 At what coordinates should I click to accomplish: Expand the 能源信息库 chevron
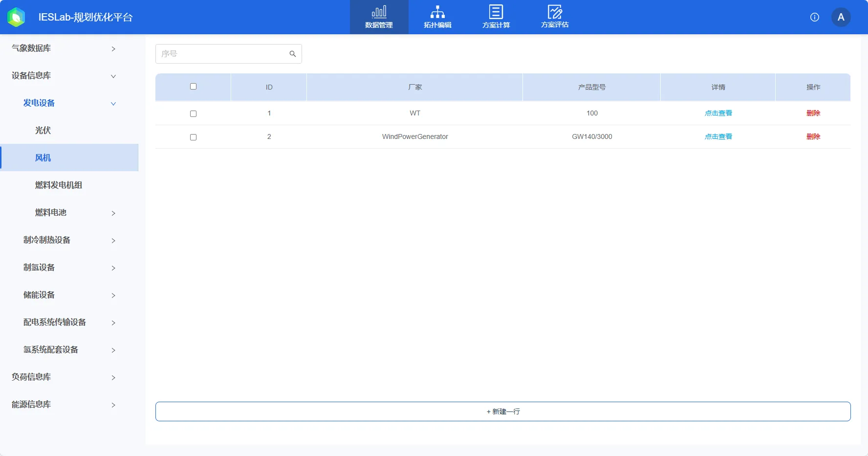click(x=113, y=405)
